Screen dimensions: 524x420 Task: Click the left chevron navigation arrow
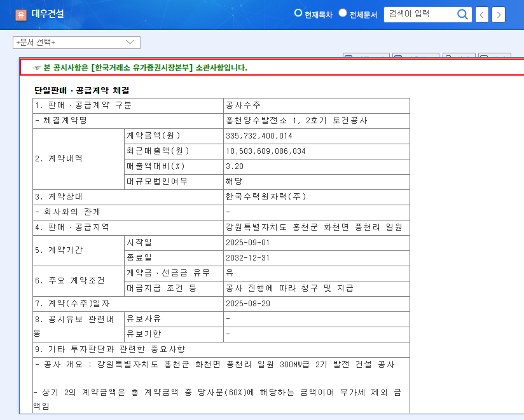pyautogui.click(x=481, y=14)
